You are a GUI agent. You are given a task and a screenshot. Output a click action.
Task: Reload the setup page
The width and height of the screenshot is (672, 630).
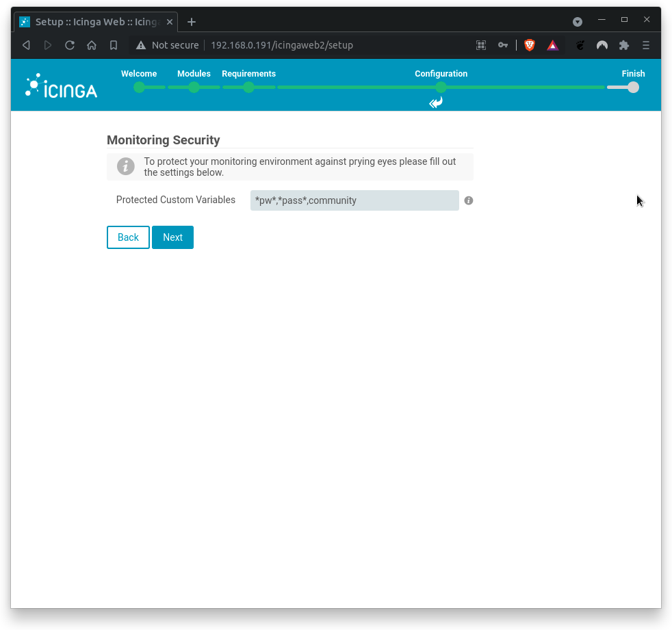click(x=70, y=45)
